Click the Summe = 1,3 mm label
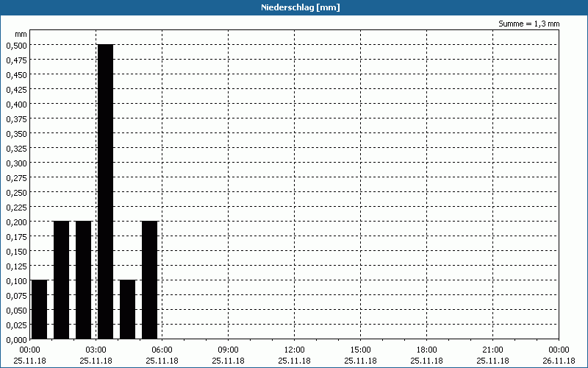The height and width of the screenshot is (368, 588). pos(528,24)
